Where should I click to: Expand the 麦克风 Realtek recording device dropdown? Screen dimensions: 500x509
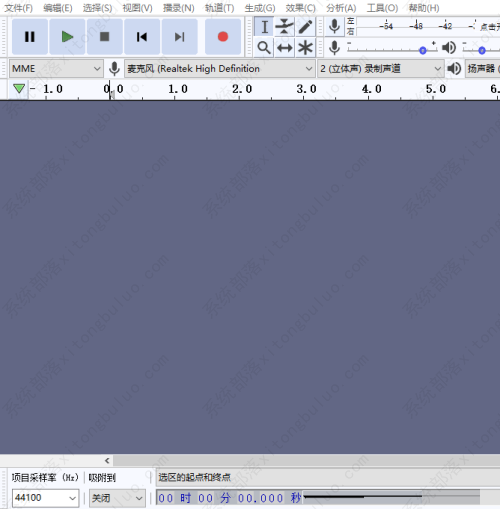point(220,69)
